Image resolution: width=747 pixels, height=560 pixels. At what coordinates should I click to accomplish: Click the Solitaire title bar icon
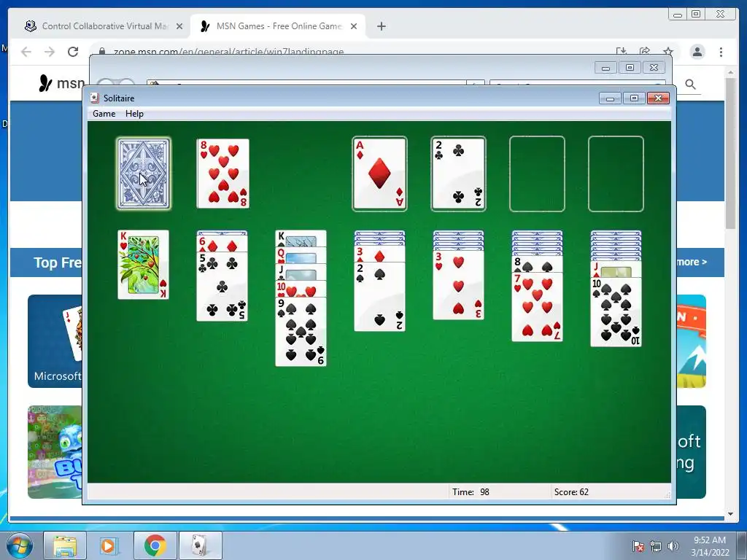point(95,98)
